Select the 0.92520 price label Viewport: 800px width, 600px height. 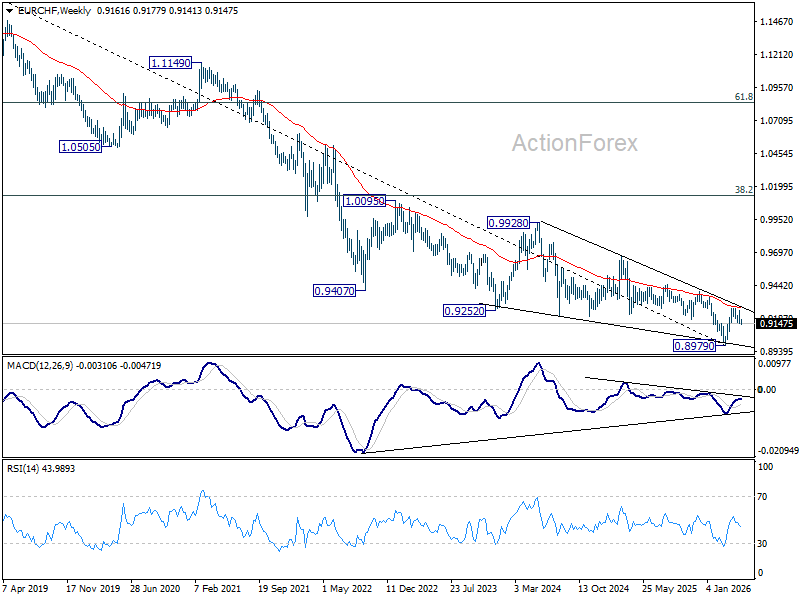(464, 310)
